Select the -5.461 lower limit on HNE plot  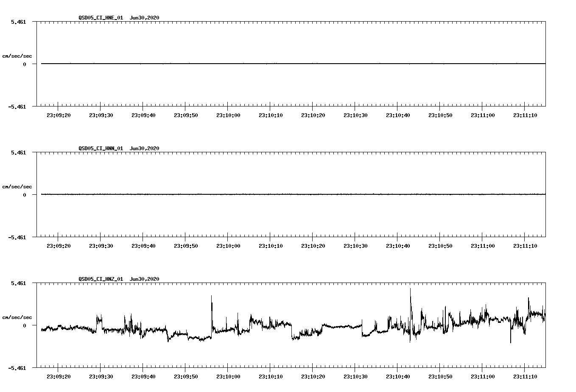coord(17,107)
